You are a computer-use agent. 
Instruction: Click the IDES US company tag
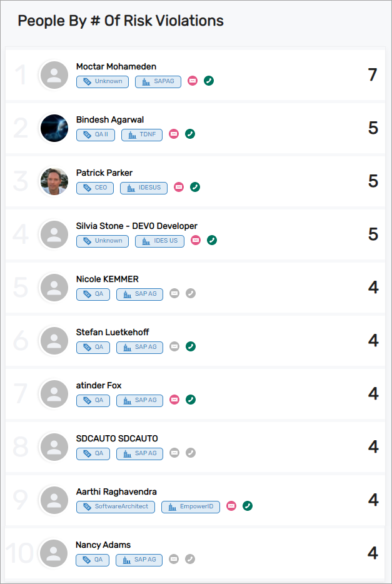159,241
